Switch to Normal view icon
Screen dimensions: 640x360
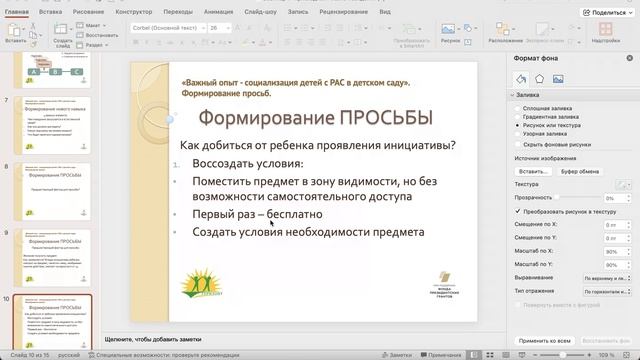point(473,355)
